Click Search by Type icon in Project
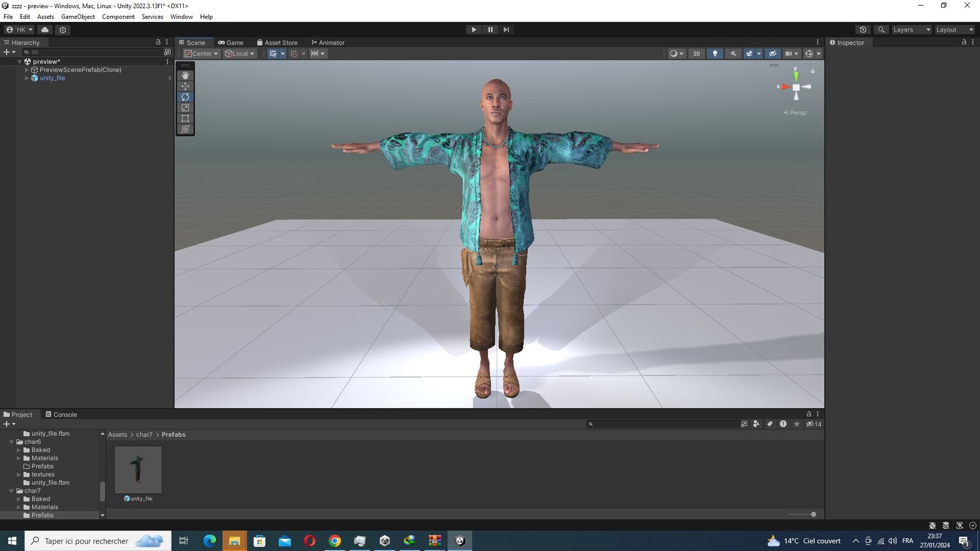Viewport: 980px width, 551px height. (x=756, y=424)
